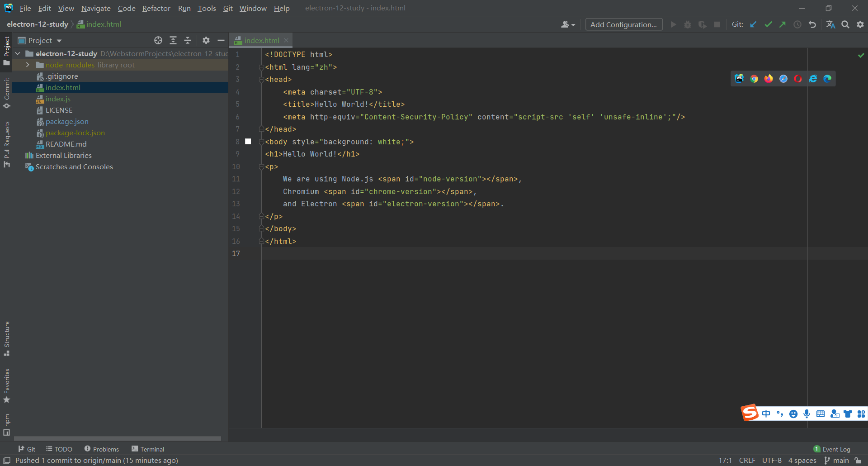Open Search Everywhere magnifier icon
Screen dimensions: 868x466
(845, 24)
